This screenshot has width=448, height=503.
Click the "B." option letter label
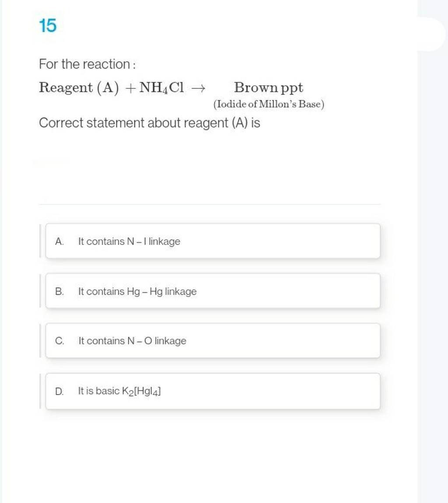click(x=60, y=291)
